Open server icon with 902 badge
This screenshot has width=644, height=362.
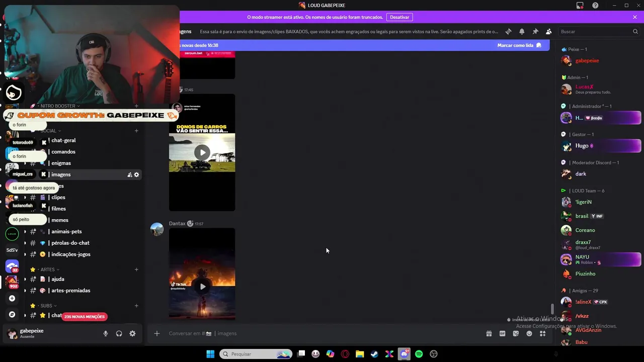[12, 282]
